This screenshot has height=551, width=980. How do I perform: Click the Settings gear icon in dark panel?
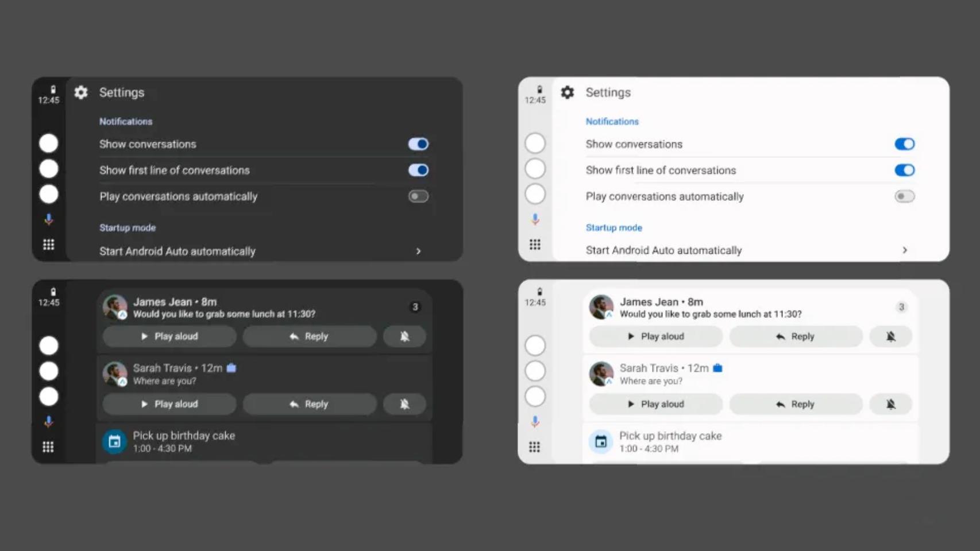click(x=81, y=92)
